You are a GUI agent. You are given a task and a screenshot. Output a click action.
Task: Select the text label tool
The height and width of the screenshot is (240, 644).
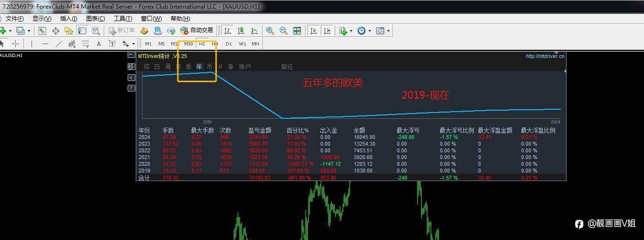click(99, 44)
